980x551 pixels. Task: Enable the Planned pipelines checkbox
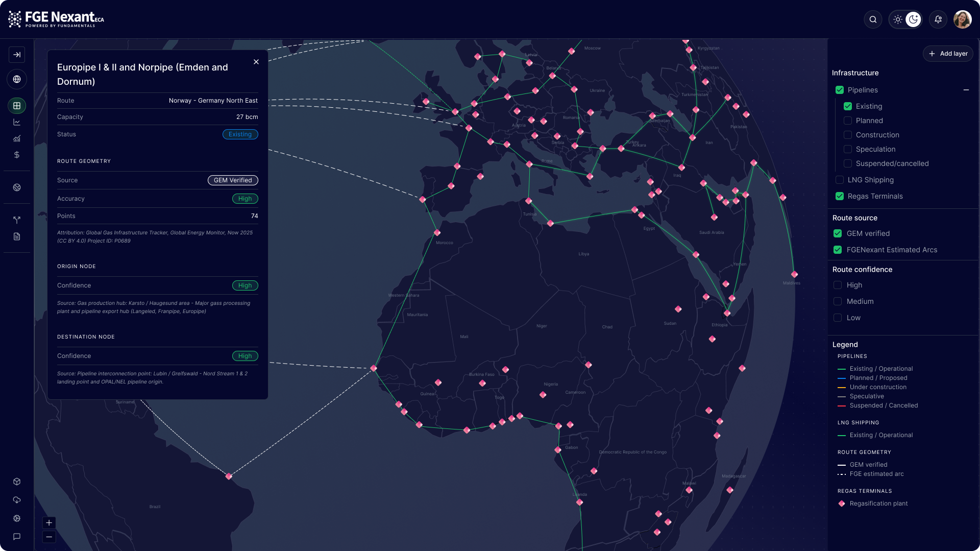click(x=848, y=121)
